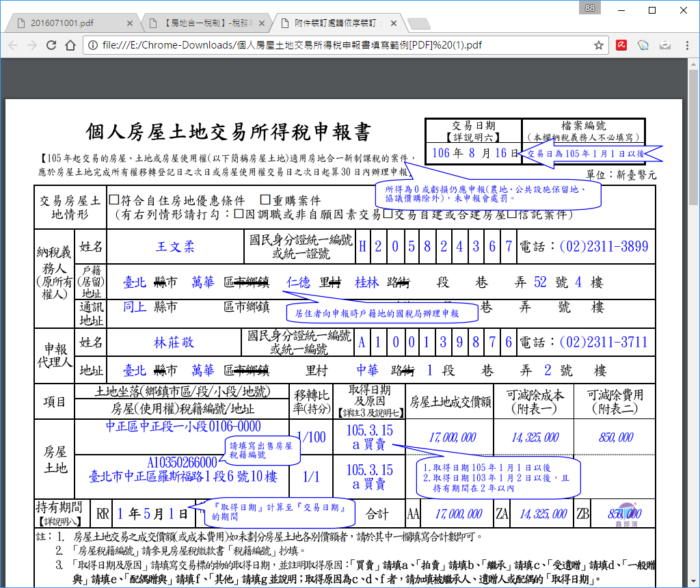Click the scrollbar up arrow
Image resolution: width=700 pixels, height=588 pixels.
coord(693,64)
